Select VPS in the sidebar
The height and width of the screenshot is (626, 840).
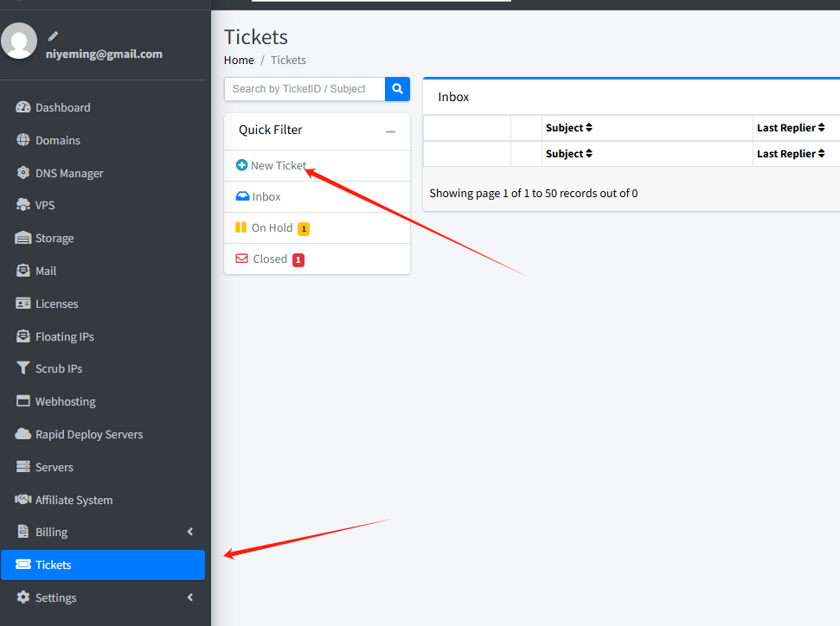[103, 205]
